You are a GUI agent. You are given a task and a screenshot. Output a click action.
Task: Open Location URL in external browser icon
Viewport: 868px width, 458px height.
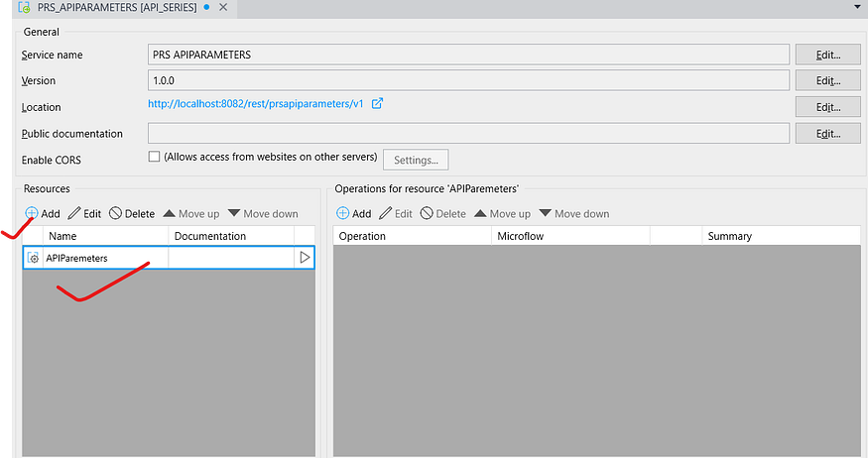[377, 103]
